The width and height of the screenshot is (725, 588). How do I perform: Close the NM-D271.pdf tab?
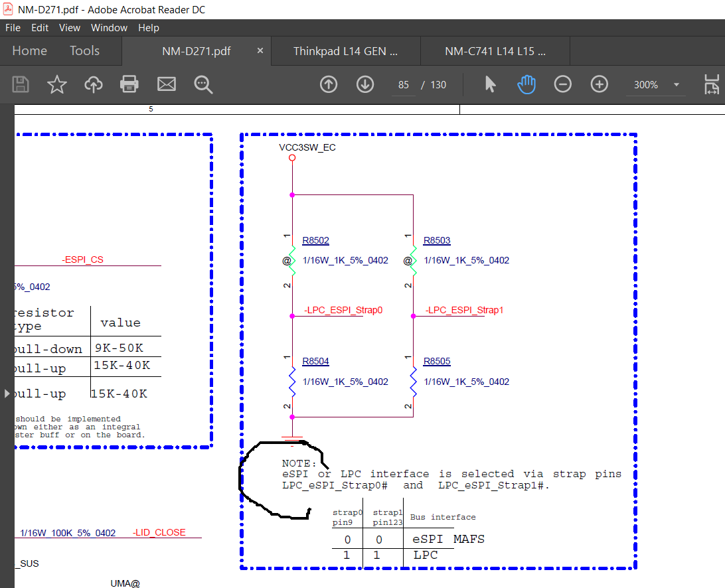click(260, 50)
